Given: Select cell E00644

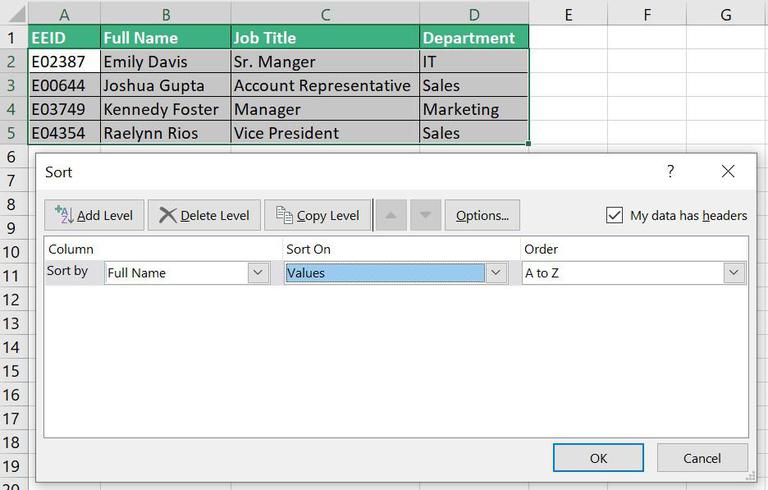Looking at the screenshot, I should [64, 85].
